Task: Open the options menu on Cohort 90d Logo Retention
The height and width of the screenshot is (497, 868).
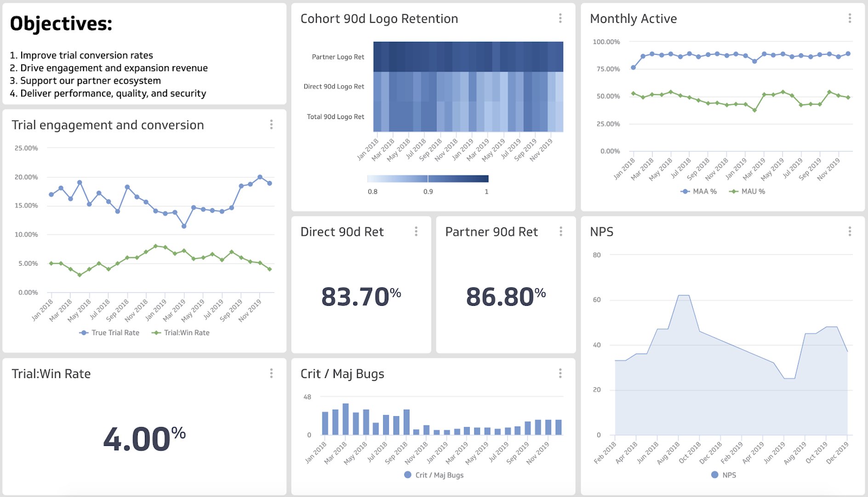Action: tap(560, 18)
